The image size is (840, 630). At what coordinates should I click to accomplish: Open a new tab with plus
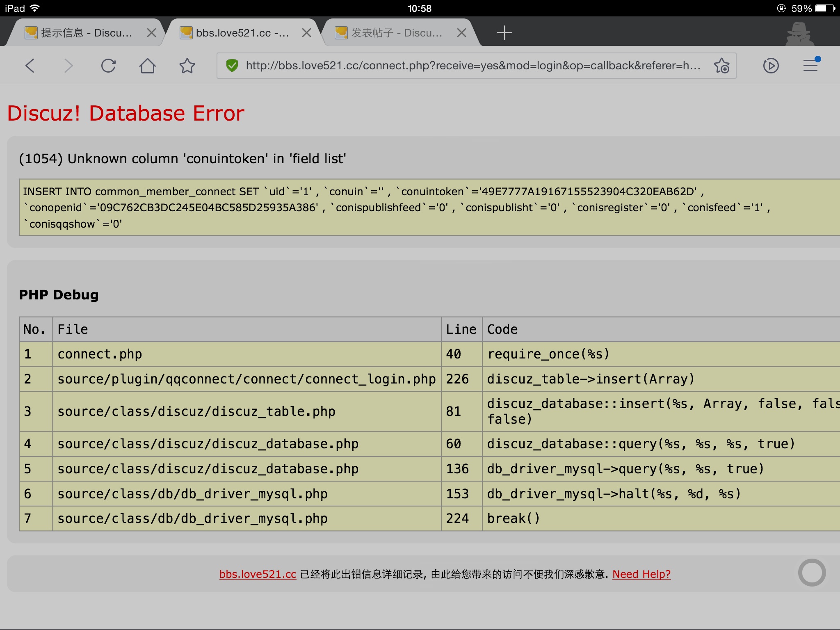click(504, 33)
